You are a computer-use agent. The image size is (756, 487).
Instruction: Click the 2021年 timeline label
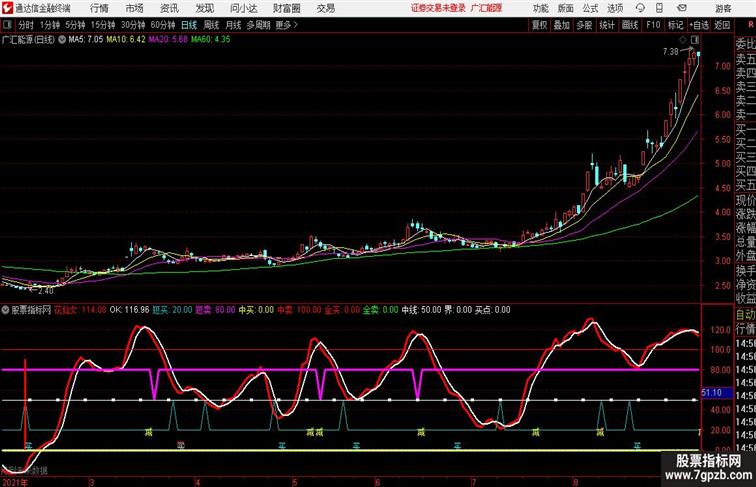point(14,482)
